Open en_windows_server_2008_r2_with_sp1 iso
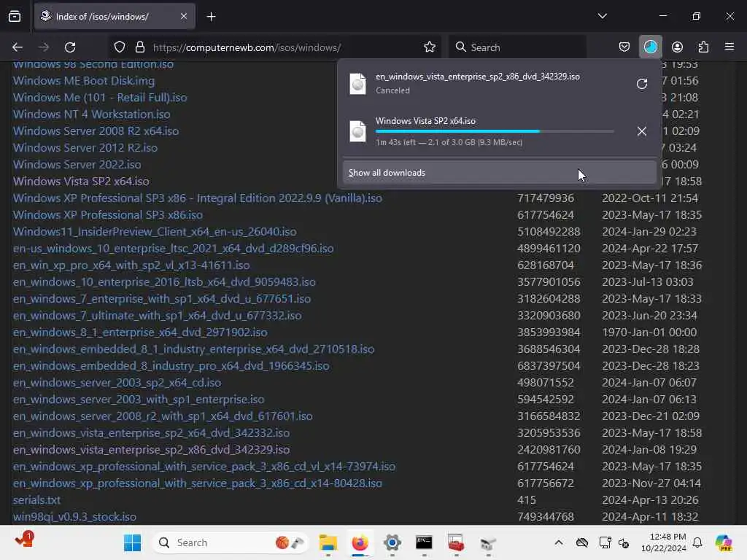This screenshot has width=747, height=560. [x=163, y=416]
